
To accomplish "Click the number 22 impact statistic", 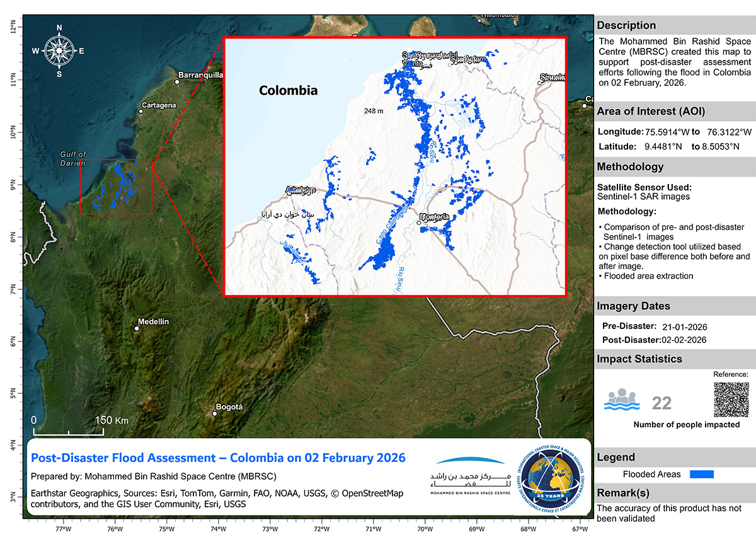I will coord(662,403).
